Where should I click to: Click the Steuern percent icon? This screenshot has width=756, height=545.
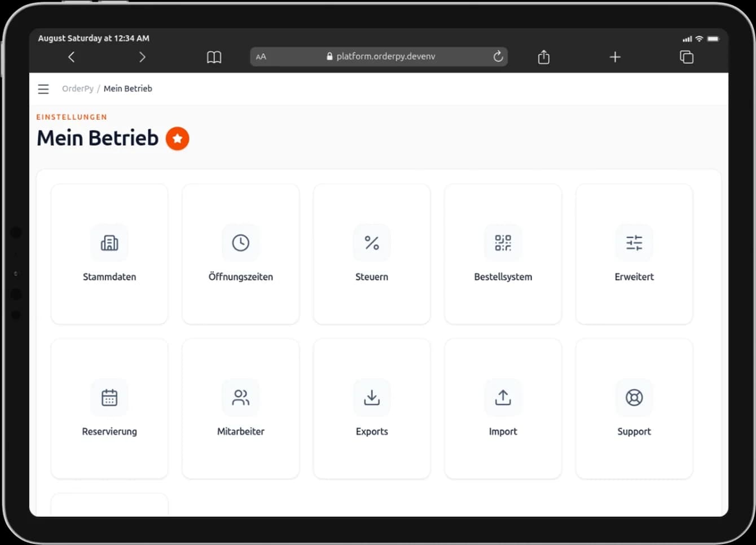pos(372,243)
